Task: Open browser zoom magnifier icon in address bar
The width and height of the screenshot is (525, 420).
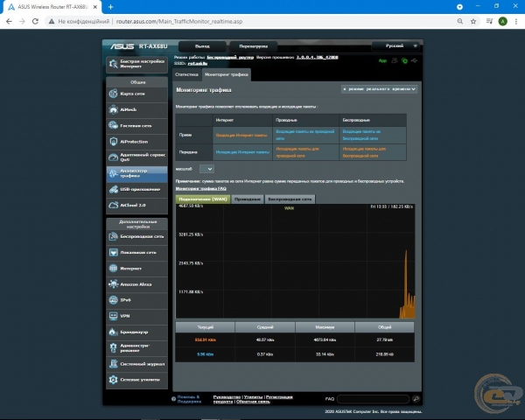Action: point(460,21)
